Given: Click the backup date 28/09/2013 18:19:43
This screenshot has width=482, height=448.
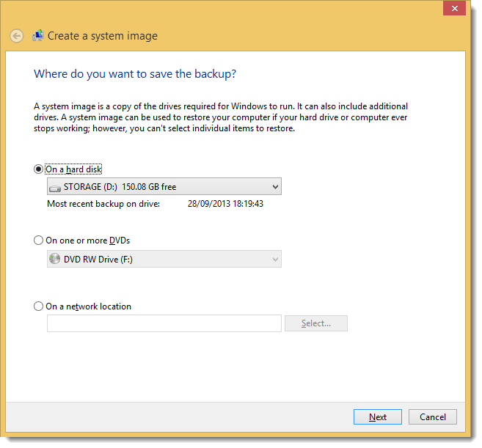Looking at the screenshot, I should click(225, 204).
